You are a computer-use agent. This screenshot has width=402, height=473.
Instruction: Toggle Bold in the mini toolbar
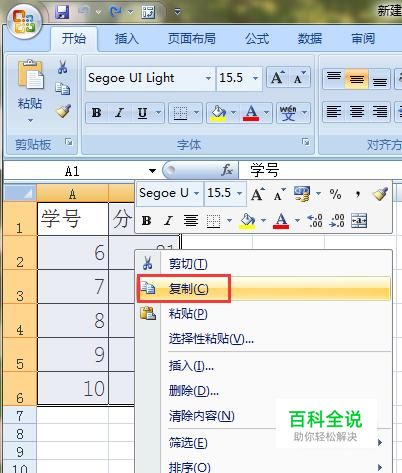pos(147,221)
